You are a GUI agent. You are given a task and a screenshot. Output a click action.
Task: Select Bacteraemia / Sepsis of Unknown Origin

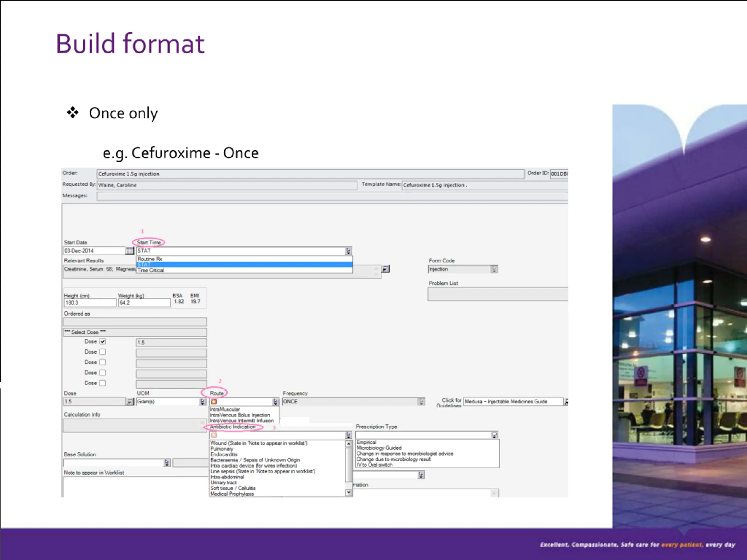pyautogui.click(x=277, y=460)
